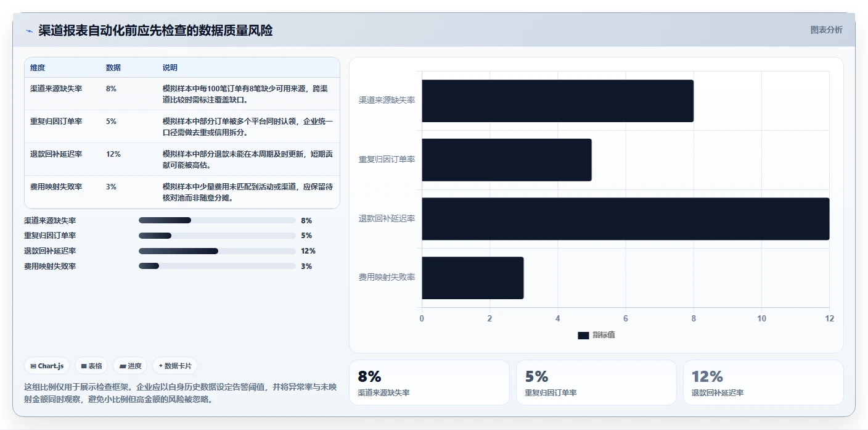Click 重复归因订单率 in the table
This screenshot has width=868, height=430.
click(x=56, y=122)
